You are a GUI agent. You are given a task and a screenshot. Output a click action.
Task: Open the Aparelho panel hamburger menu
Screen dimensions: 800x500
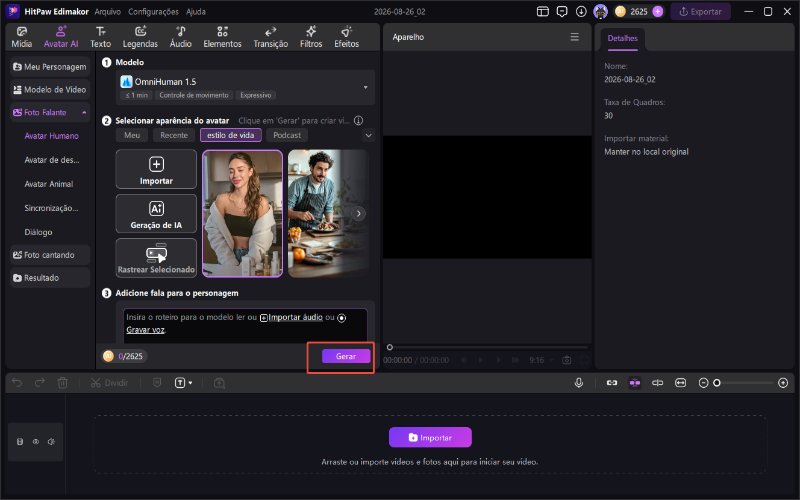[x=574, y=37]
